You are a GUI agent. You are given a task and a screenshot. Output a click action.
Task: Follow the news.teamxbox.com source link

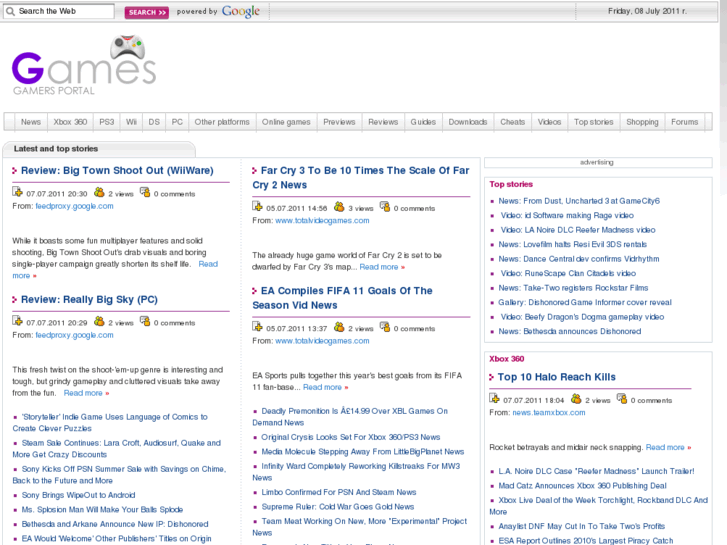548,412
